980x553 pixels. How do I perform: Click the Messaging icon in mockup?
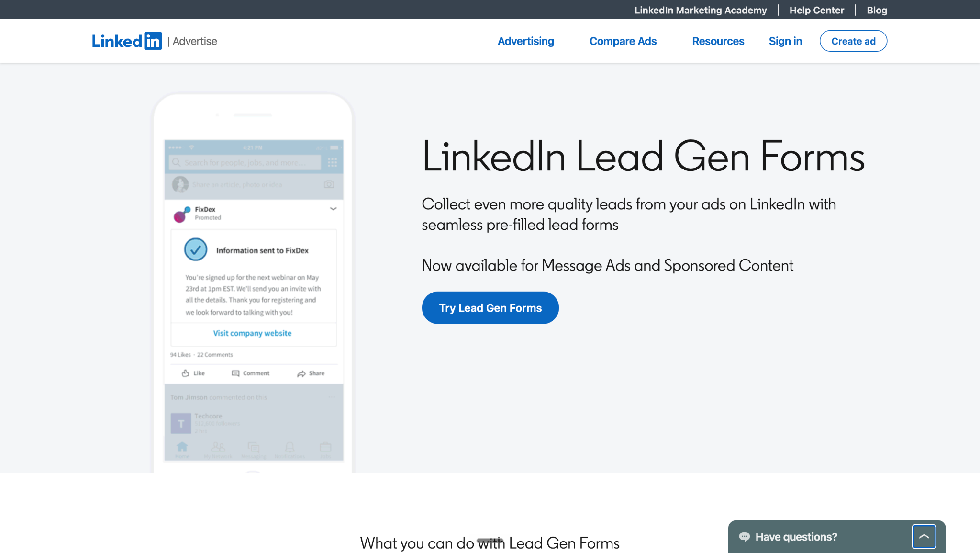[x=254, y=447]
